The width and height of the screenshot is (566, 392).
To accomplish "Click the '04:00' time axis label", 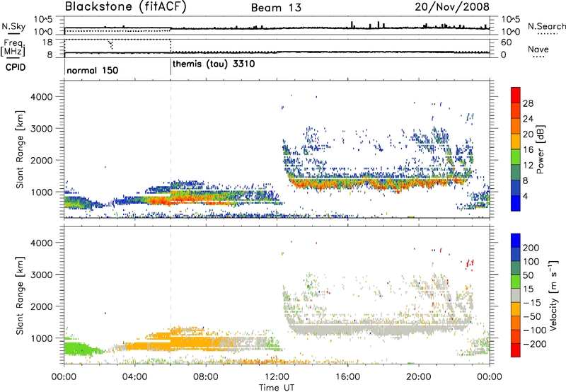I will (134, 376).
